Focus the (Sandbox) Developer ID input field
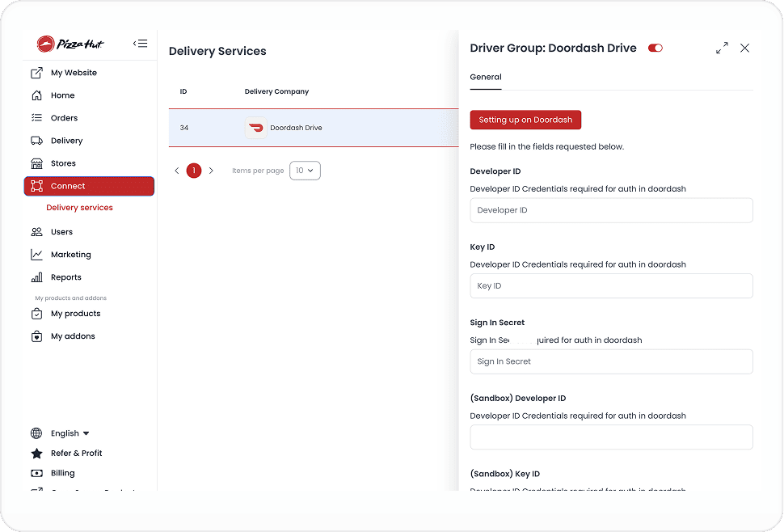This screenshot has height=532, width=784. [611, 437]
